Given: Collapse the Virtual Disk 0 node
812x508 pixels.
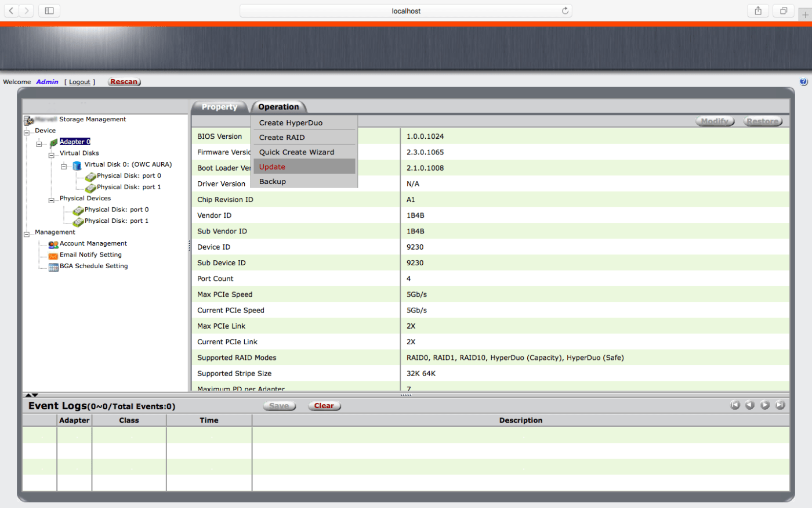Looking at the screenshot, I should 64,167.
